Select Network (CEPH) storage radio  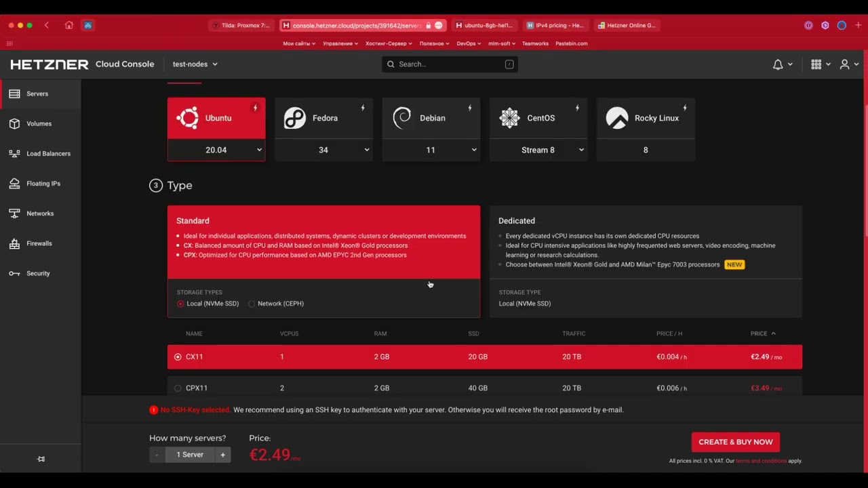(252, 304)
